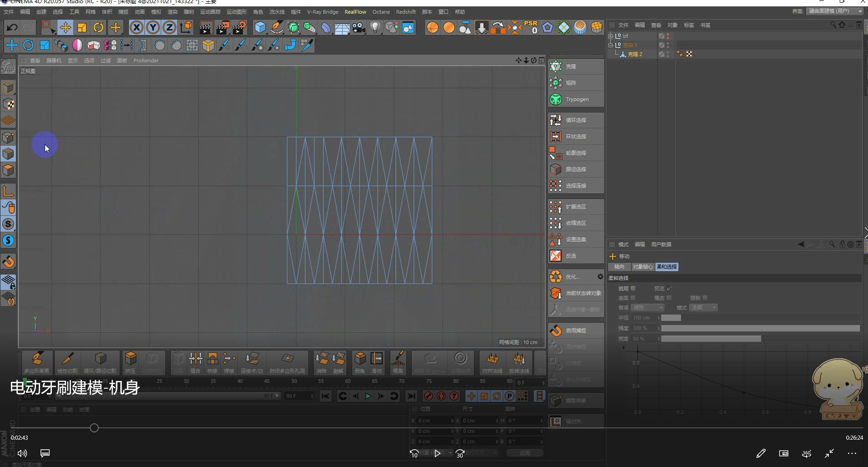The image size is (868, 467).
Task: Toggle Y axis lock
Action: pyautogui.click(x=153, y=28)
